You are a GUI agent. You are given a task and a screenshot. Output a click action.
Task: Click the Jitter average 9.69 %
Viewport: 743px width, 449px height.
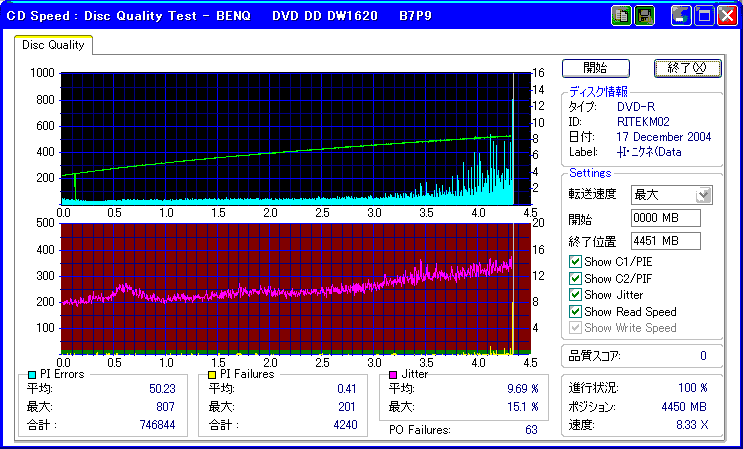(x=523, y=389)
